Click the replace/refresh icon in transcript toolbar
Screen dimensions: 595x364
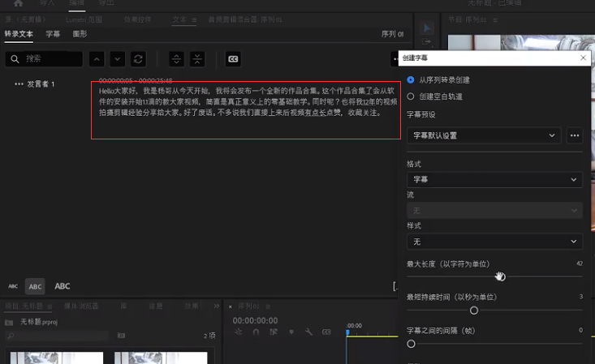(x=138, y=59)
